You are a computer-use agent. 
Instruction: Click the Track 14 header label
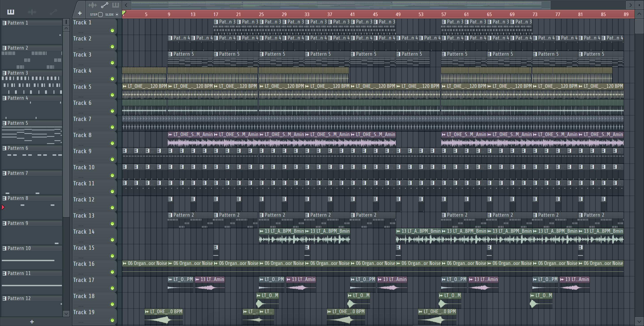[x=84, y=231]
